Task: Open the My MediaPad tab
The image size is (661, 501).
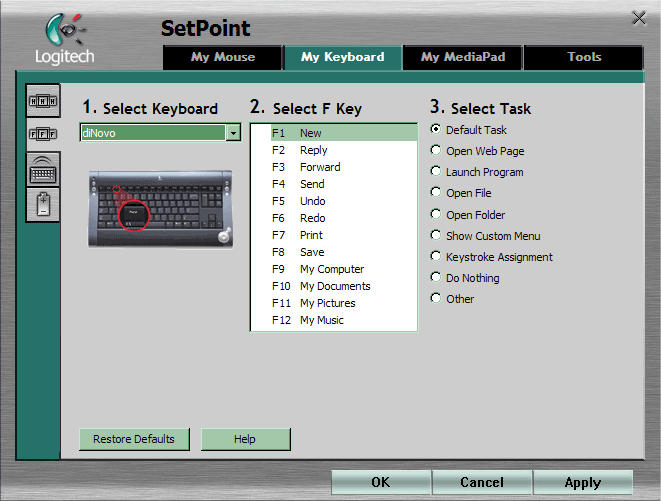Action: point(462,57)
